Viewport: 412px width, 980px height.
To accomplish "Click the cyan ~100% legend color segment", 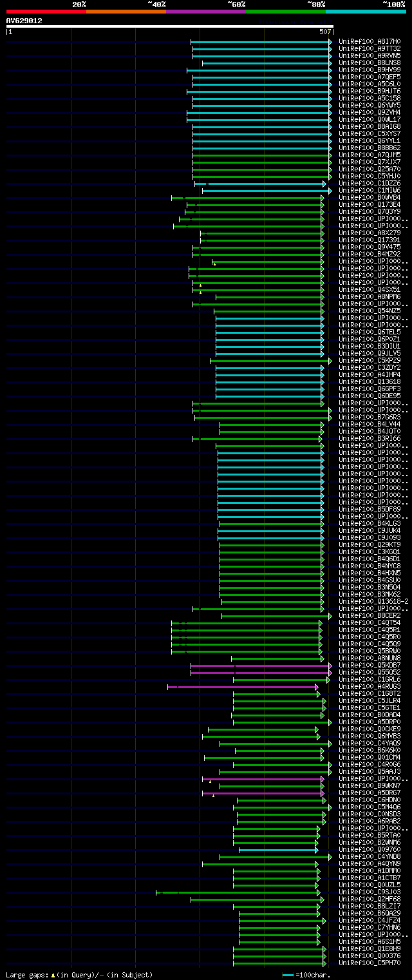I will [366, 12].
